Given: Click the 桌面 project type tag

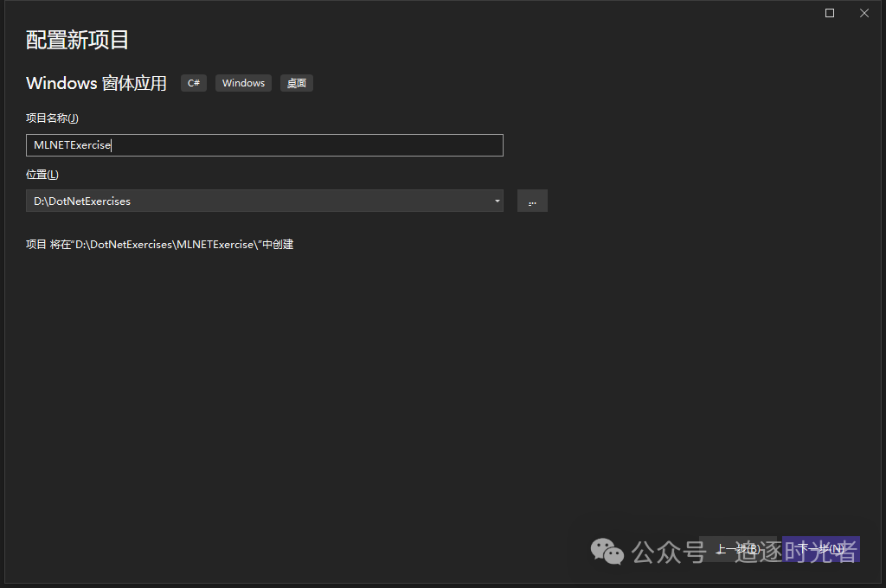Looking at the screenshot, I should pyautogui.click(x=297, y=83).
